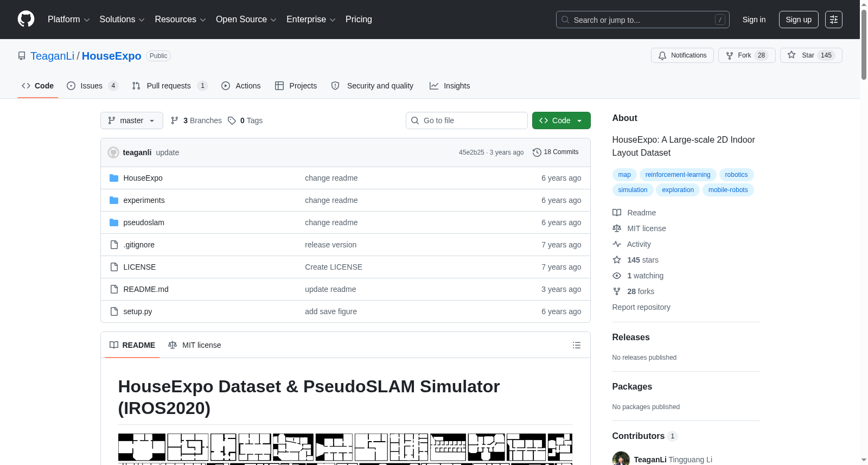Screen dimensions: 868x465
Task: Click the Sign in link
Action: 754,20
